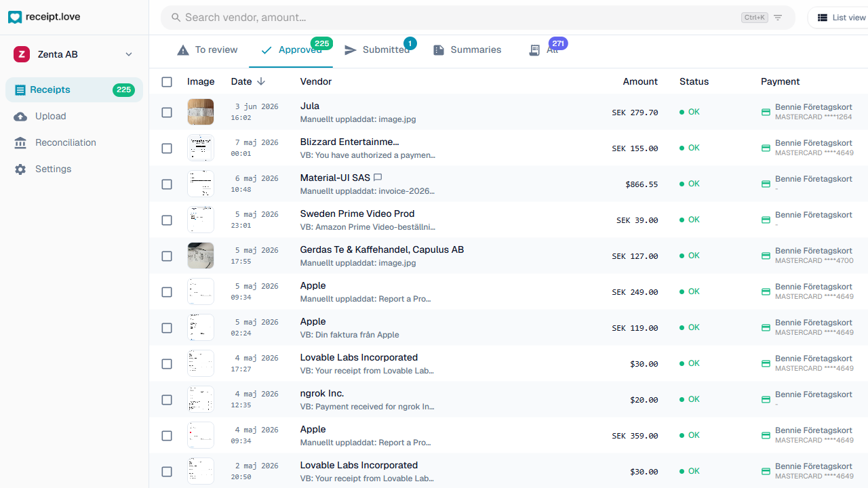Check the Blizzard Entertainment row checkbox

point(167,148)
